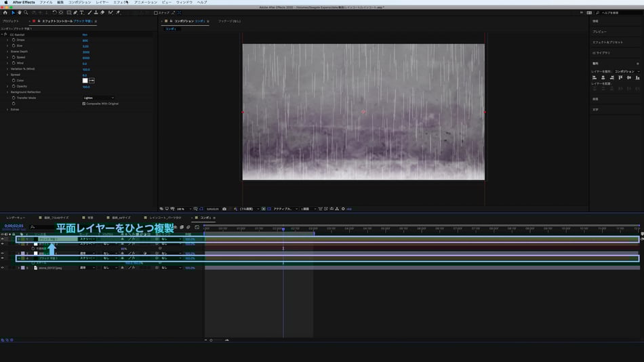644x362 pixels.
Task: Hide the stone jpeg layer's eye icon
Action: coord(3,268)
